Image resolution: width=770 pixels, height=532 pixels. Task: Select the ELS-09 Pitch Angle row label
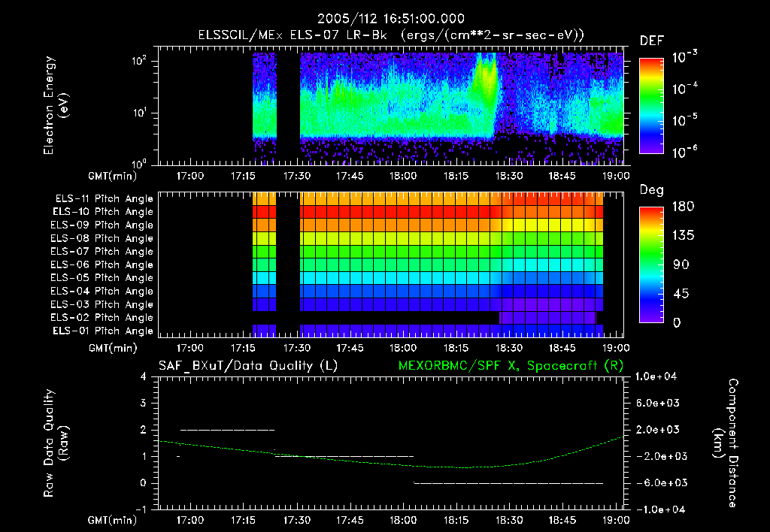[102, 225]
